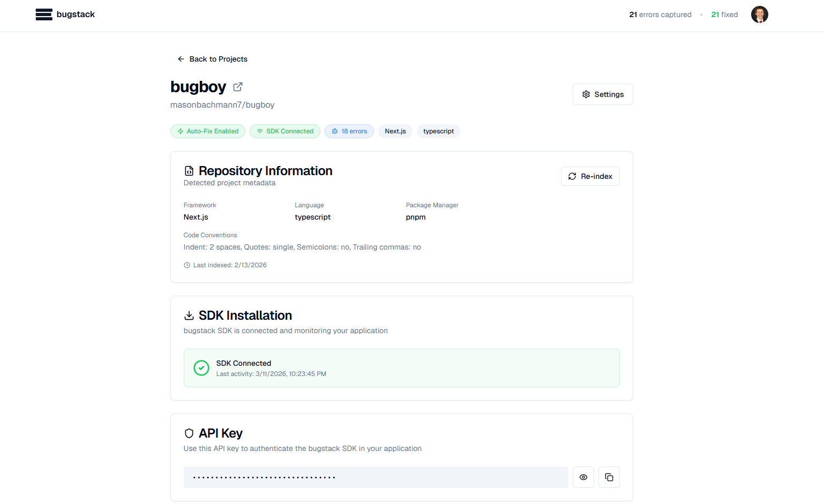Open Back to Projects
Viewport: 824px width, 504px height.
point(212,59)
